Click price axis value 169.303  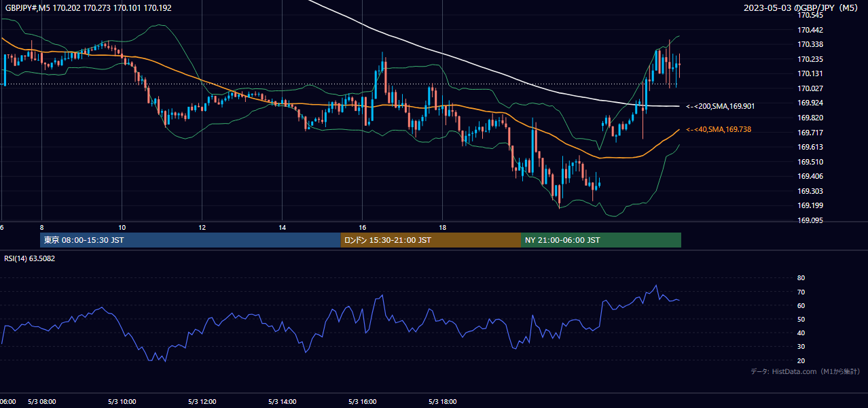pos(810,191)
